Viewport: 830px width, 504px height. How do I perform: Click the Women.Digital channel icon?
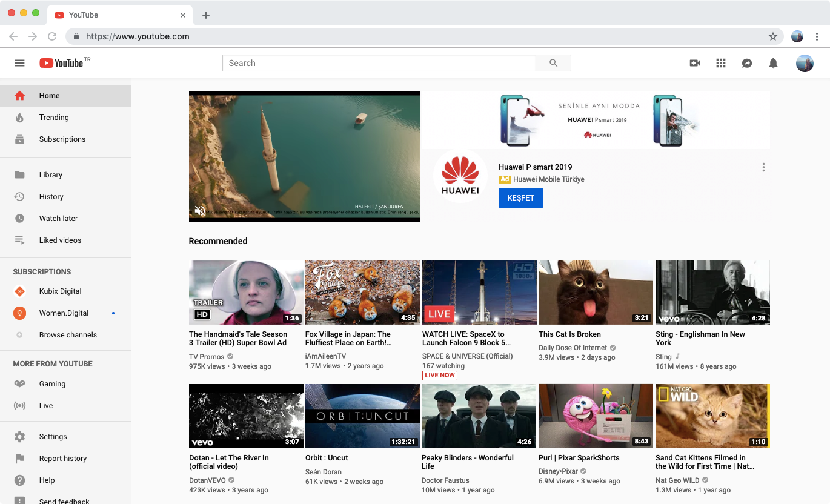19,313
